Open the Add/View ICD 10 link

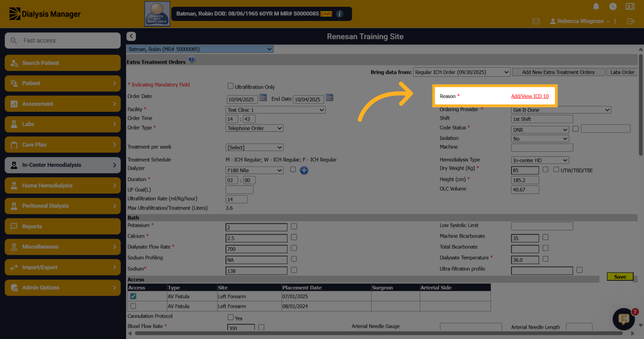tap(530, 96)
